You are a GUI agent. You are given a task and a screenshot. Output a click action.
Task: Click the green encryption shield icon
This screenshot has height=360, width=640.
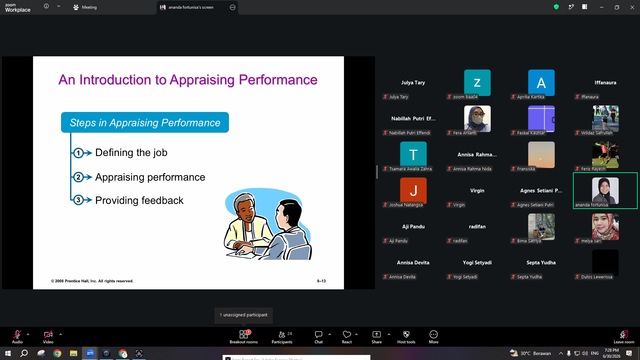tap(556, 7)
